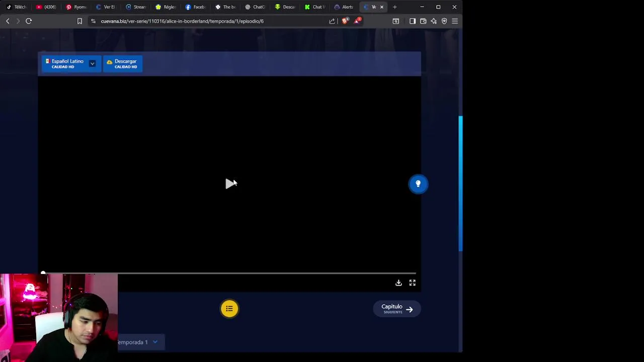Reload the page
The image size is (644, 362).
pyautogui.click(x=29, y=21)
